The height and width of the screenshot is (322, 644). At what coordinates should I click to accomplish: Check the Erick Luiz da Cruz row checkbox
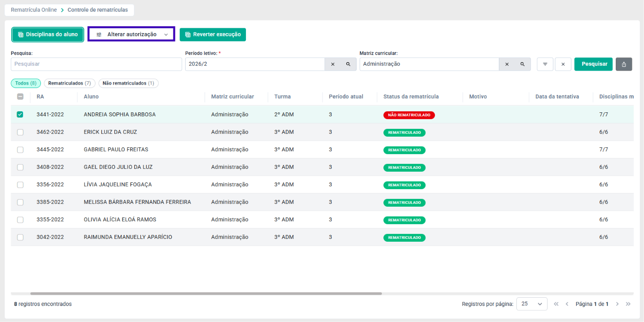click(x=20, y=132)
